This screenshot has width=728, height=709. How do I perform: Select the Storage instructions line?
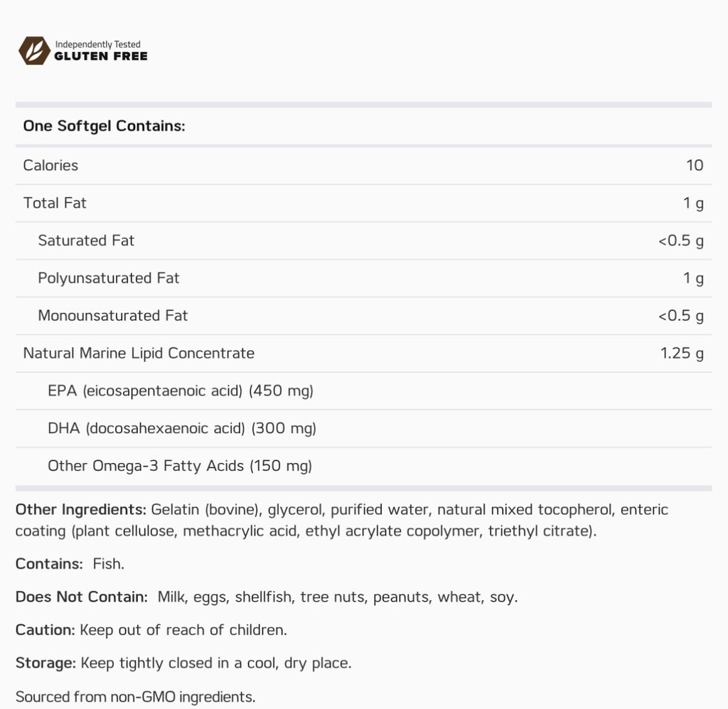183,663
